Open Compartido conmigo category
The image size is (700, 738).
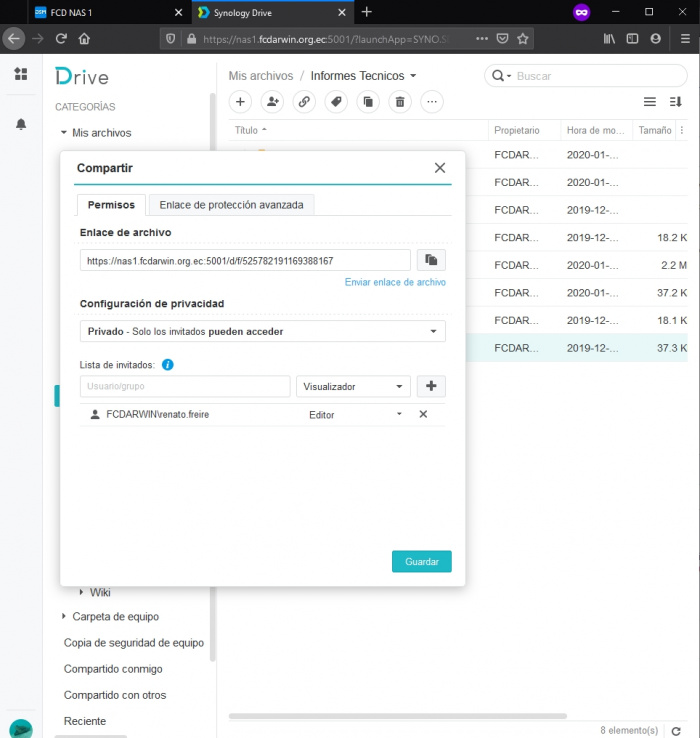click(x=113, y=669)
